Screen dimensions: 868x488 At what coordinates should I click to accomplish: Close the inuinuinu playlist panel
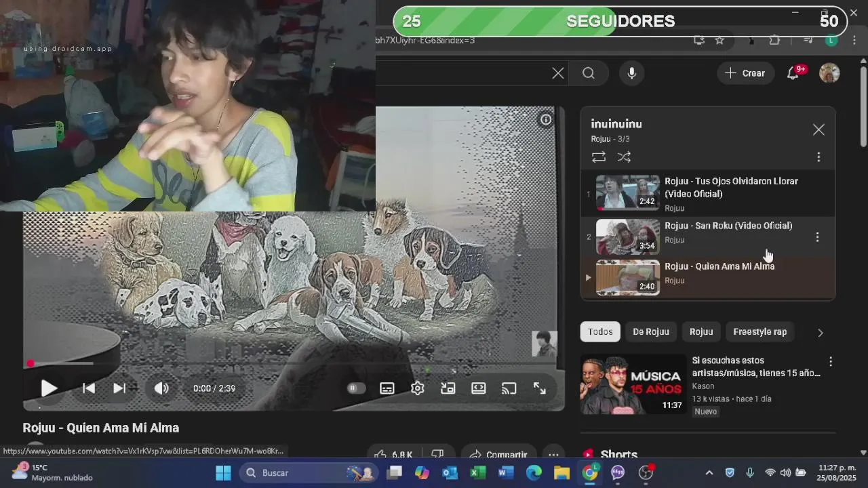tap(818, 129)
